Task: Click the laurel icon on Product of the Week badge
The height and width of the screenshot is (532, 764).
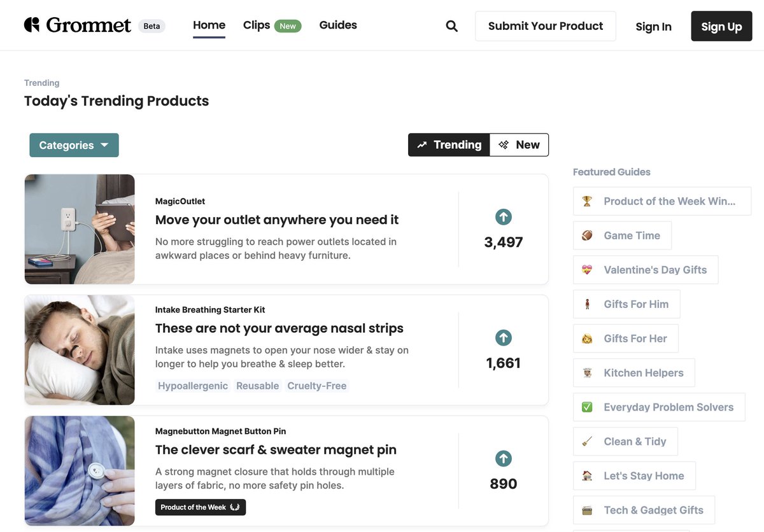Action: click(x=235, y=507)
